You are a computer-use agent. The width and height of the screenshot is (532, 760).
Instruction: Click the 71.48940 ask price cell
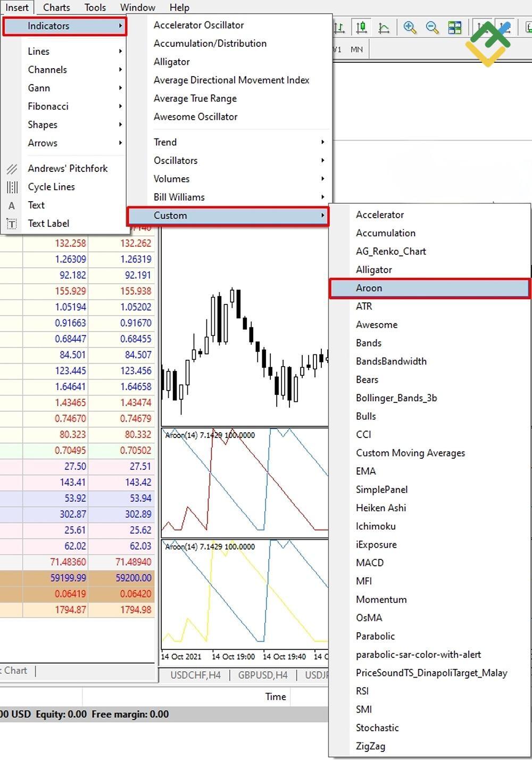[122, 562]
